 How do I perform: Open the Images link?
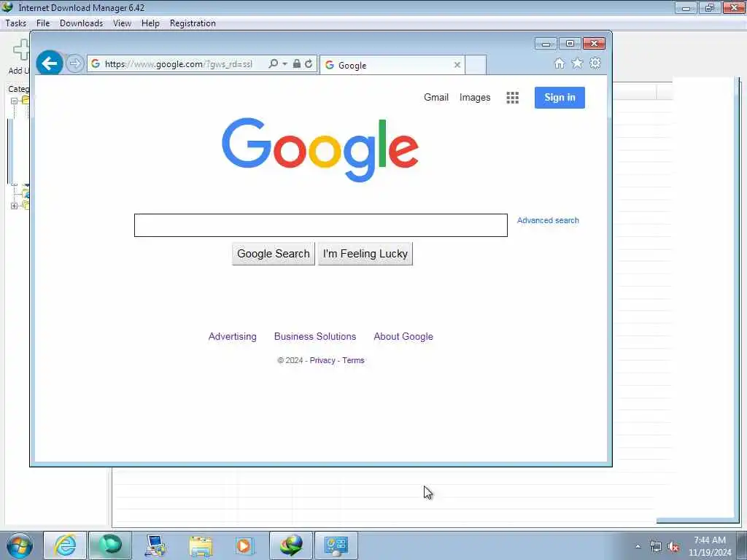coord(474,98)
